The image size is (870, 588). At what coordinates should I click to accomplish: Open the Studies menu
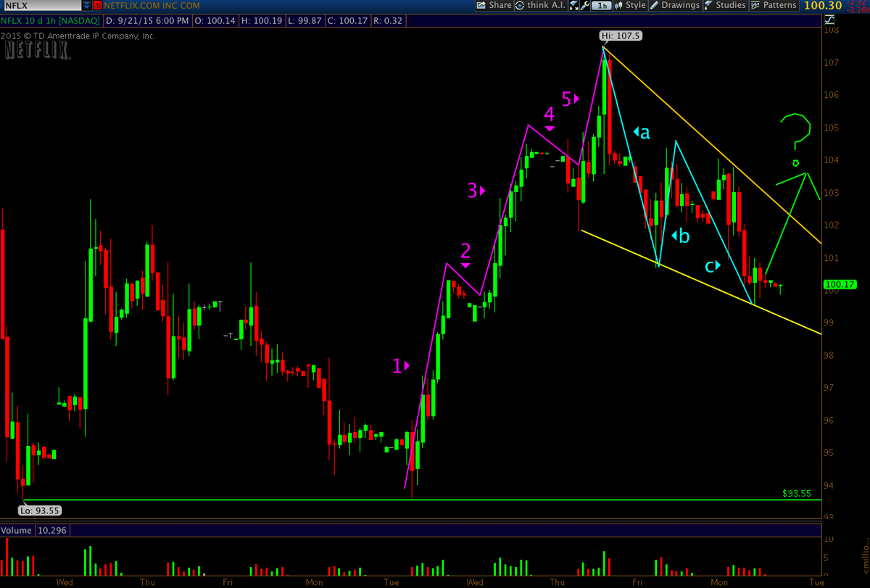point(724,5)
